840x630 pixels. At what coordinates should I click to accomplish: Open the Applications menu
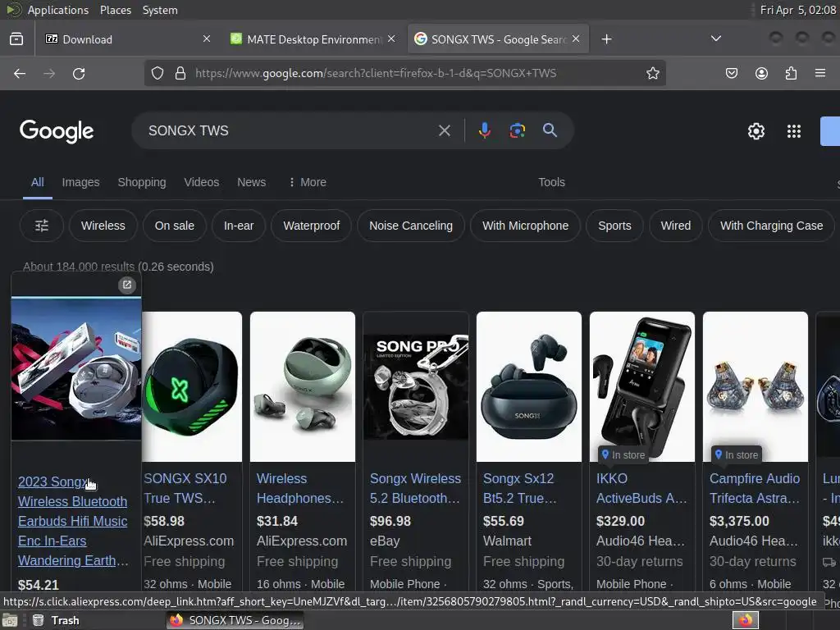coord(58,10)
